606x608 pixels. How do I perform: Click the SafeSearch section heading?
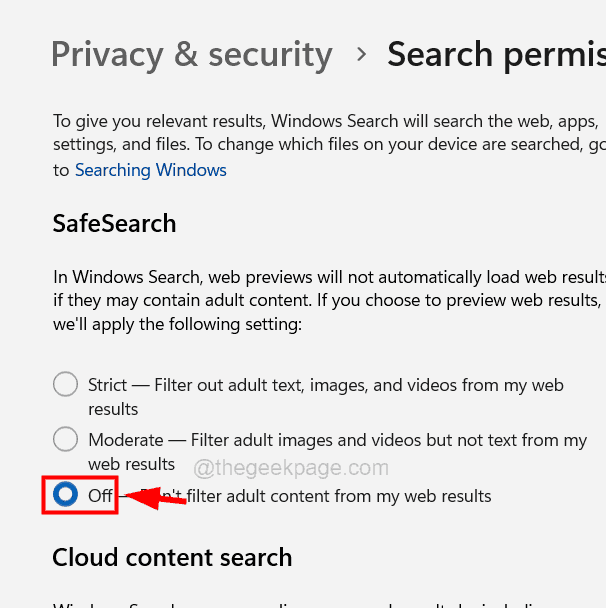coord(114,223)
